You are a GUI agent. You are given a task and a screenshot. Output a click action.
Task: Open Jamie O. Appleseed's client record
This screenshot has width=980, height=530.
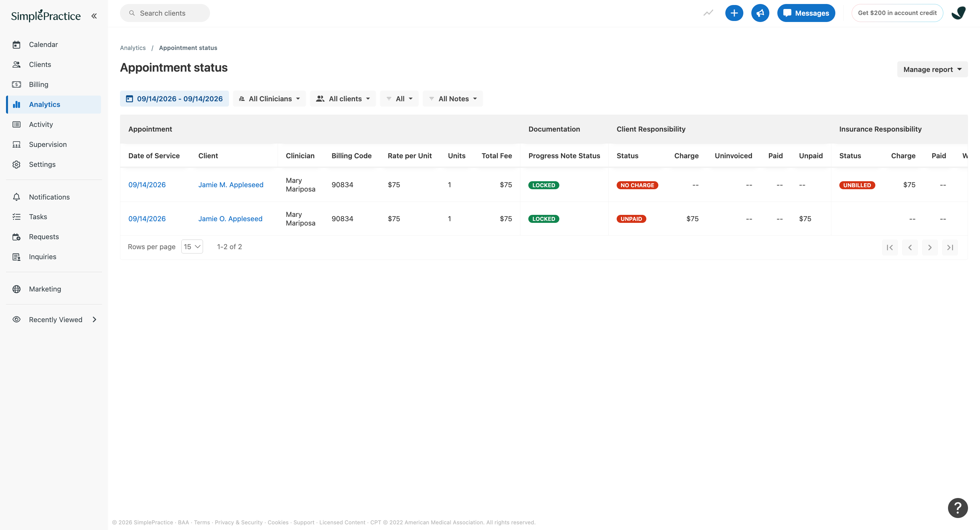[x=230, y=219]
